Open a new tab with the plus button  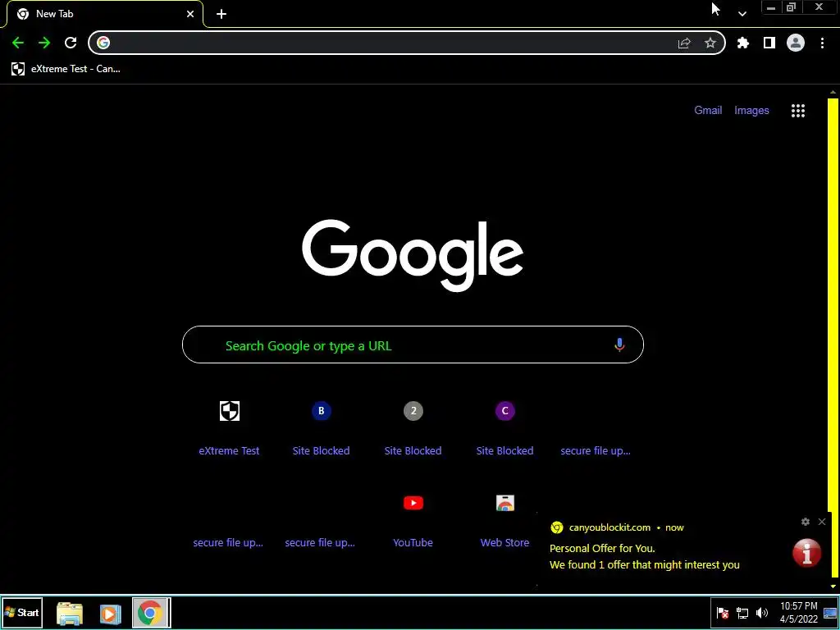(221, 14)
